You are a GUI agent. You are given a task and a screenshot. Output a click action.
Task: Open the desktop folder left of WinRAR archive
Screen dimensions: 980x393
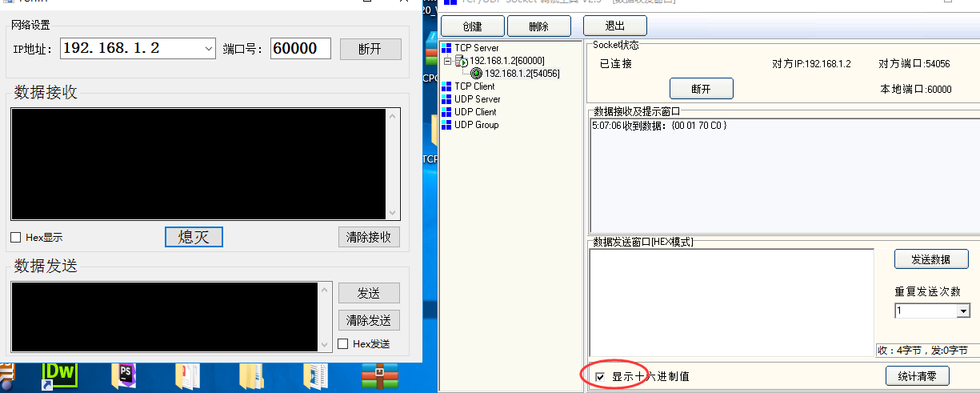[x=314, y=375]
